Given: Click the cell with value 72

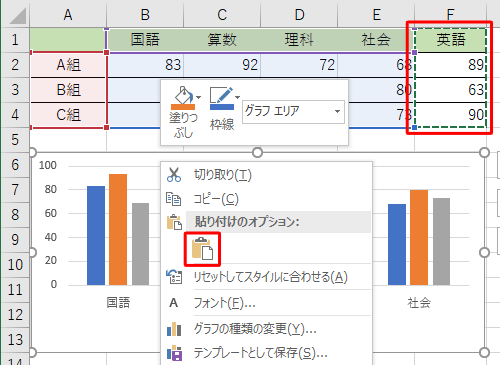Looking at the screenshot, I should point(299,65).
